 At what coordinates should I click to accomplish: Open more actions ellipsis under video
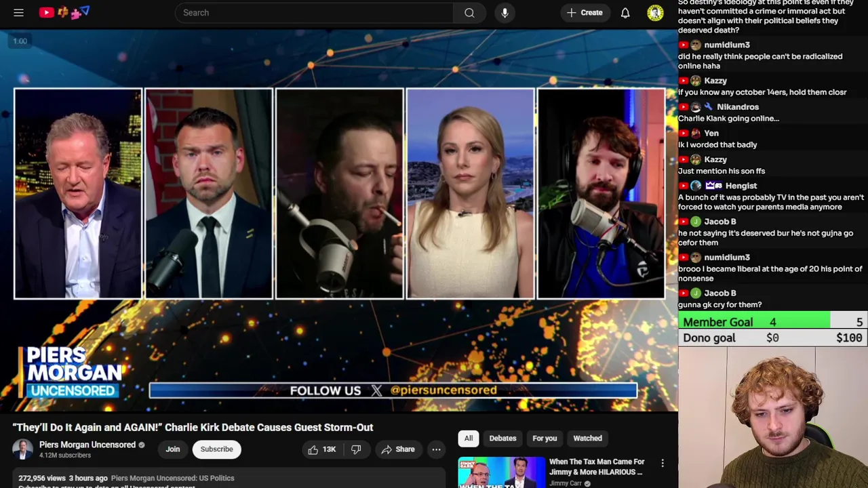click(x=436, y=449)
